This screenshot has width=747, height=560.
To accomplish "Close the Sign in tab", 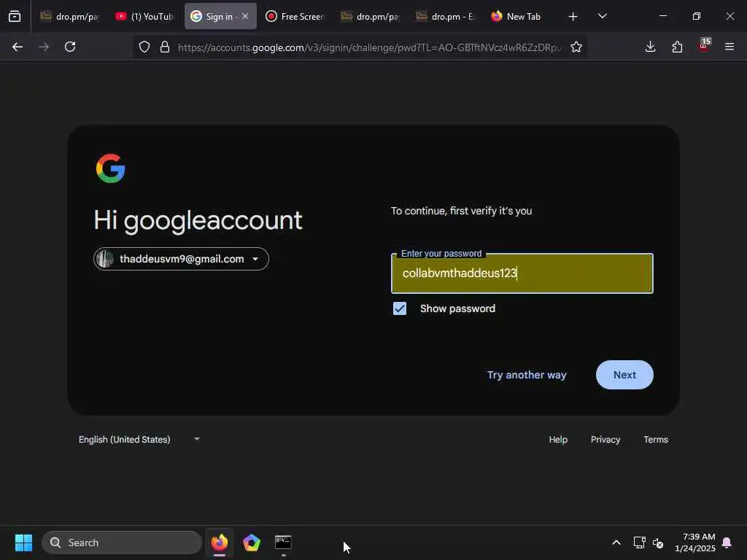I will click(x=245, y=16).
